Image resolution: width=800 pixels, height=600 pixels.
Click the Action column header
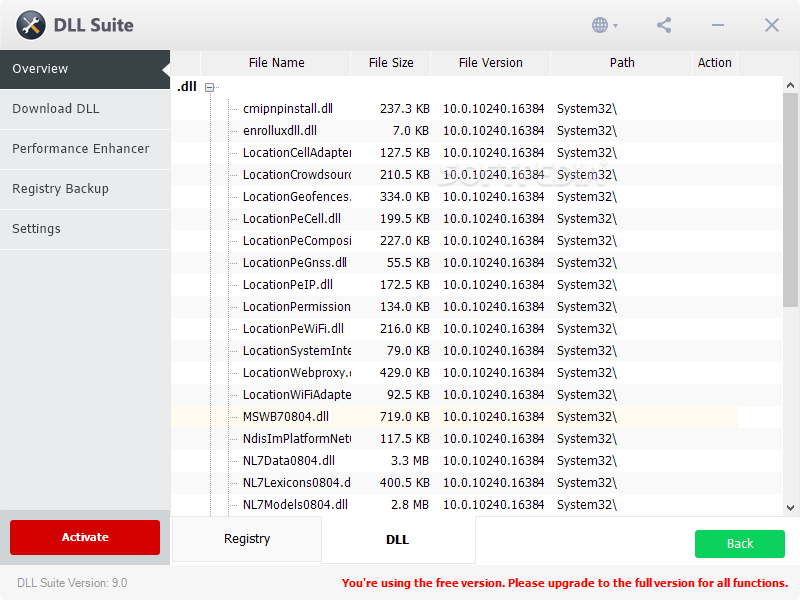pyautogui.click(x=714, y=63)
